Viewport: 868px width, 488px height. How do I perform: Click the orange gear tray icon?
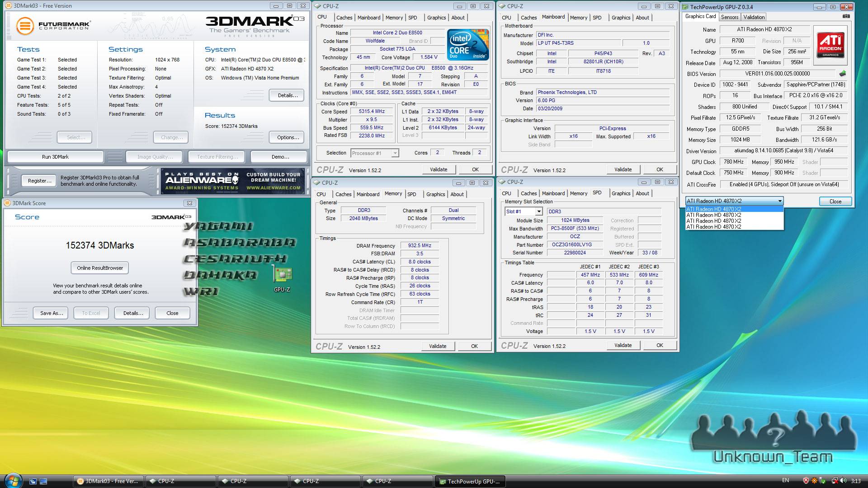pyautogui.click(x=814, y=481)
